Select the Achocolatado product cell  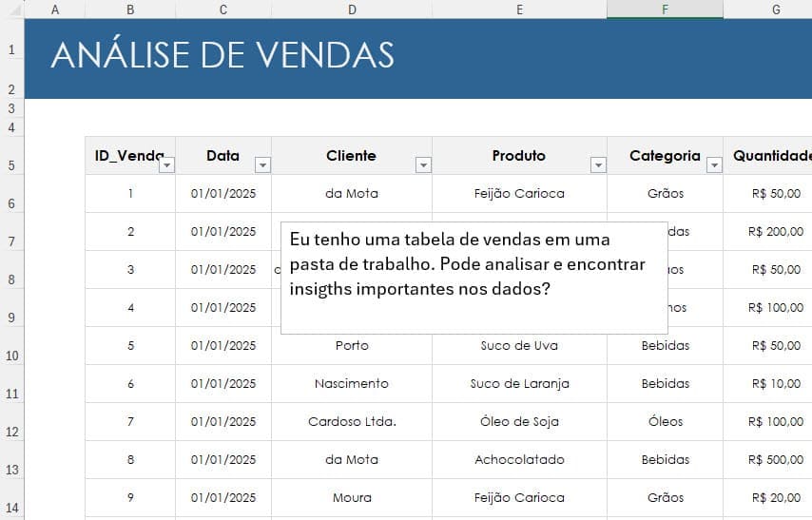(x=519, y=460)
